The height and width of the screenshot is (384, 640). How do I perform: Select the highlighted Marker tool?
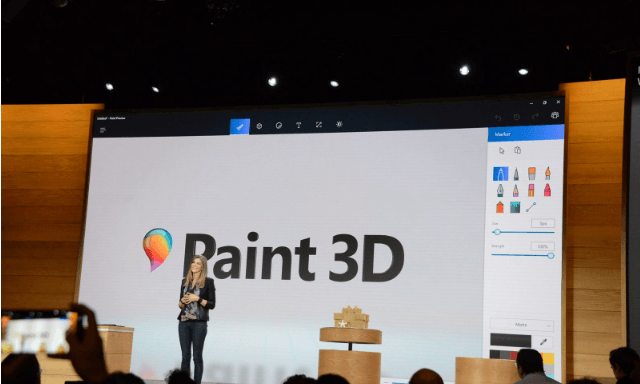[500, 173]
